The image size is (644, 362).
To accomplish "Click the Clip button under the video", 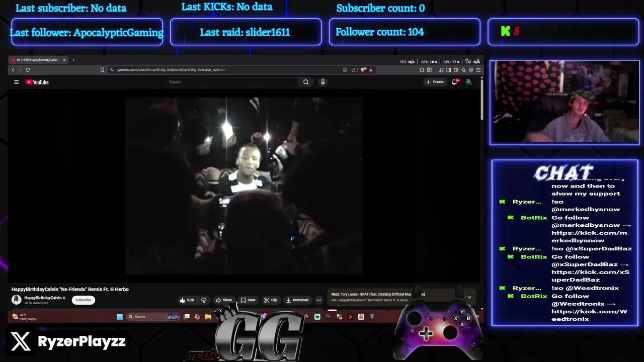I will click(x=271, y=300).
